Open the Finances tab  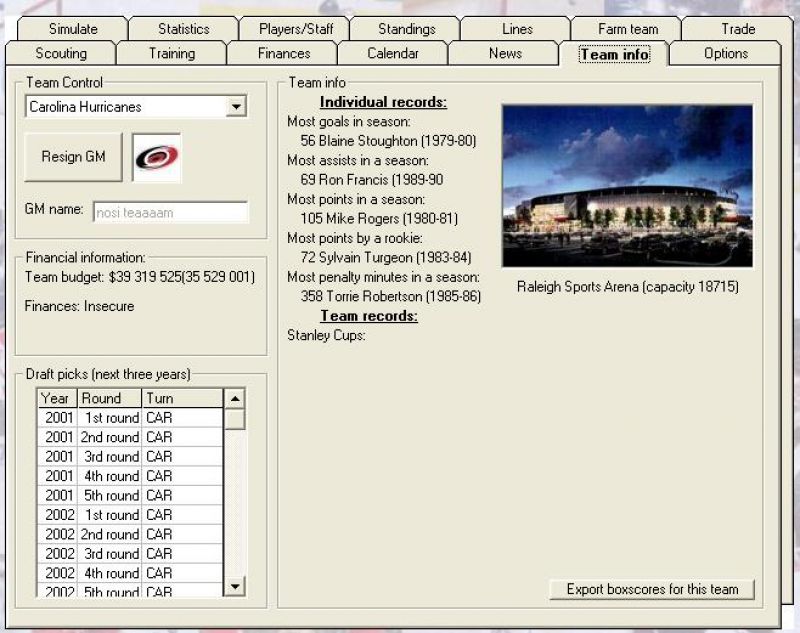[x=284, y=54]
